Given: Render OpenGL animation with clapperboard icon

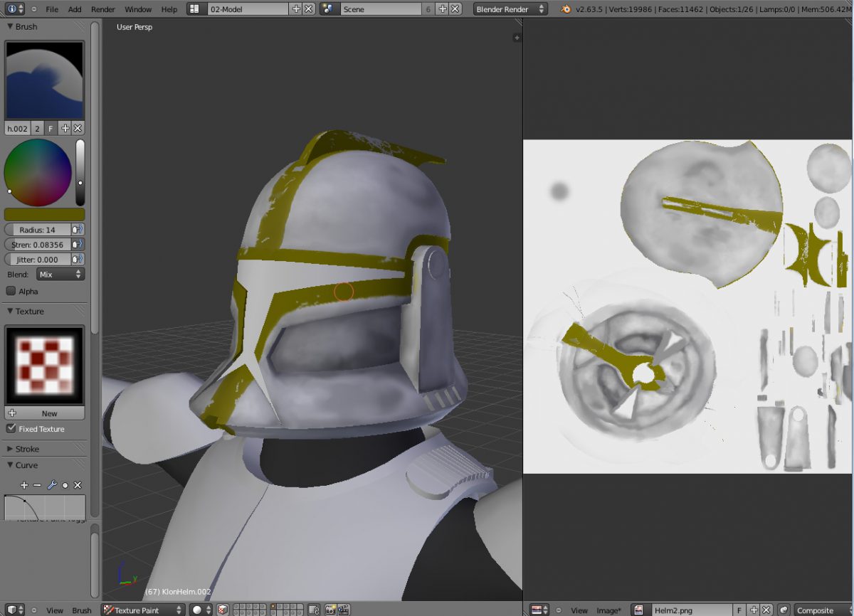Looking at the screenshot, I should pyautogui.click(x=344, y=610).
